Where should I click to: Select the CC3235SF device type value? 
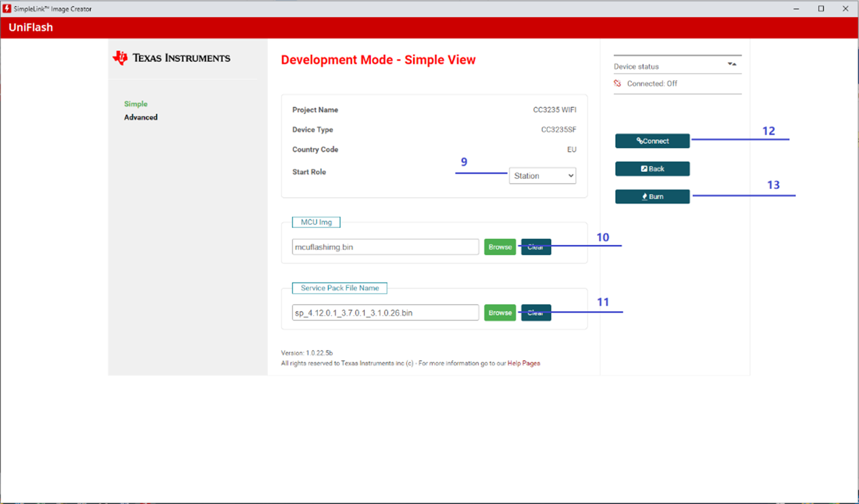(559, 130)
